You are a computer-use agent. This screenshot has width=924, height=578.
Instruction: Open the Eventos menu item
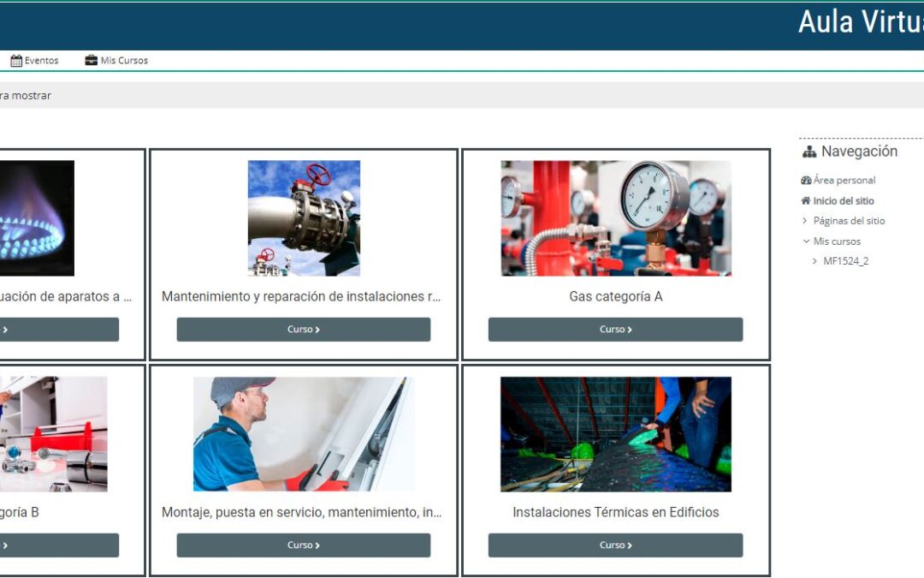tap(41, 61)
